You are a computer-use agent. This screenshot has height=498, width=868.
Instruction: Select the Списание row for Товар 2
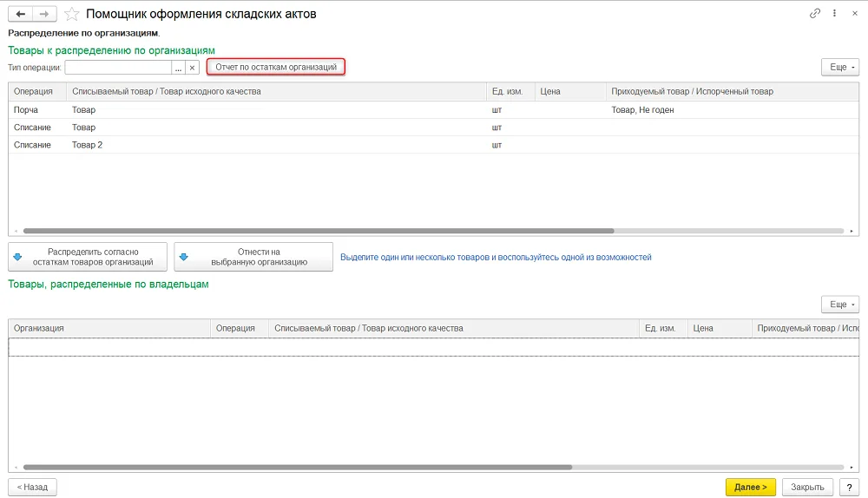pyautogui.click(x=433, y=145)
